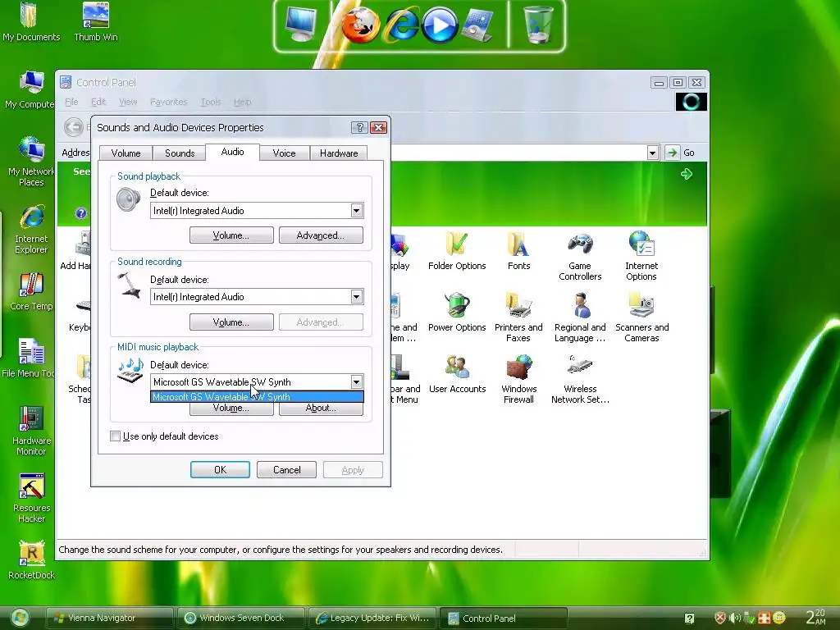Click the volume speaker icon in system tray

735,618
